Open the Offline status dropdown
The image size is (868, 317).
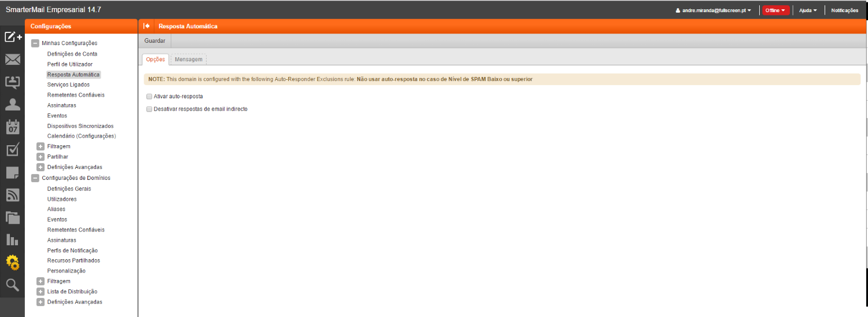[x=775, y=10]
